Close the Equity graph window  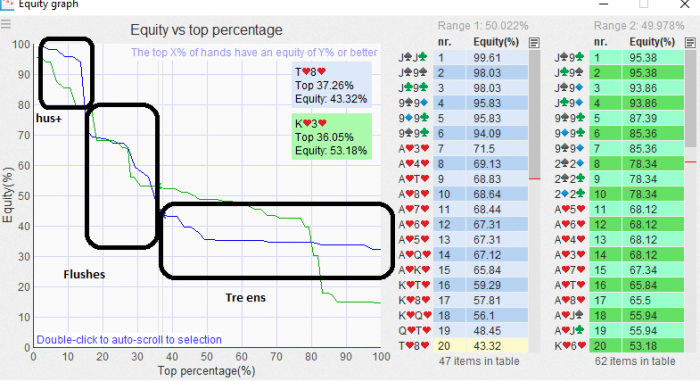pos(684,4)
